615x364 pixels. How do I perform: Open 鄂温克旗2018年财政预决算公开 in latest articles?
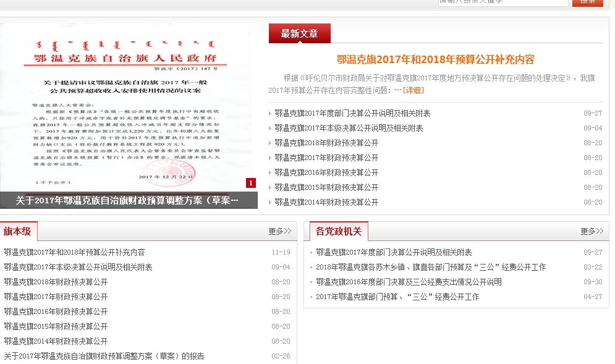[326, 143]
